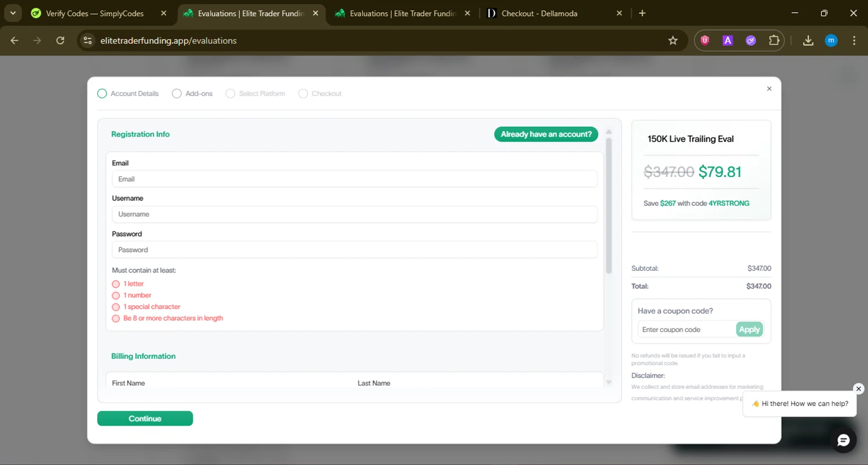Open the Extensions puzzle piece menu
This screenshot has width=868, height=465.
[x=774, y=40]
